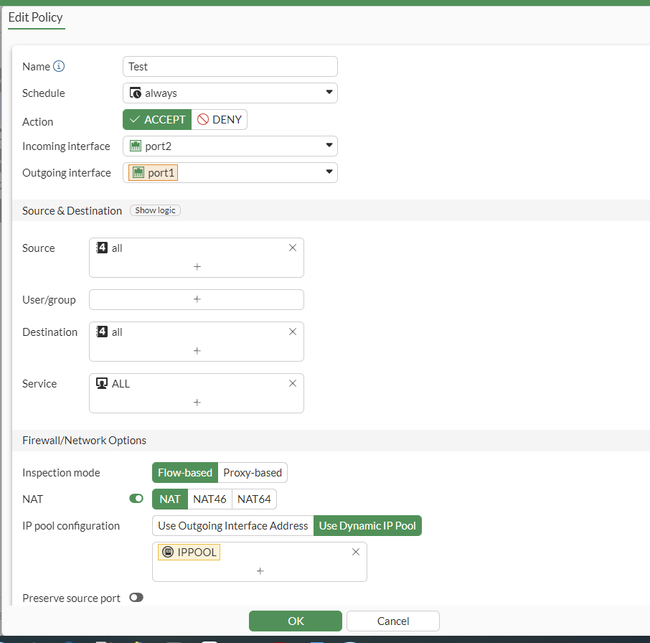This screenshot has height=643, width=650.
Task: Add a User/group entry
Action: pyautogui.click(x=196, y=300)
